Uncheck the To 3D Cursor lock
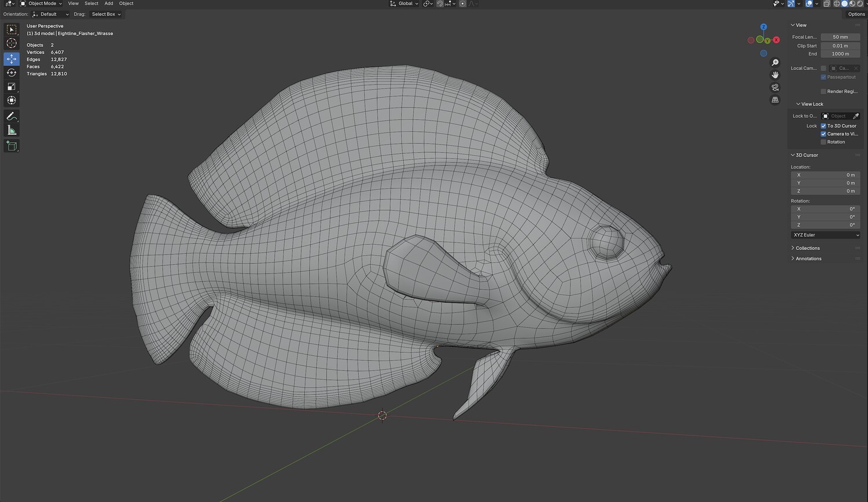868x502 pixels. 823,126
